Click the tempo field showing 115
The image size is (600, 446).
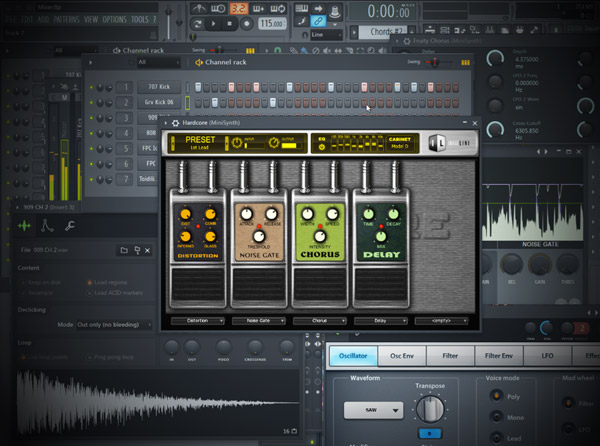(x=269, y=22)
